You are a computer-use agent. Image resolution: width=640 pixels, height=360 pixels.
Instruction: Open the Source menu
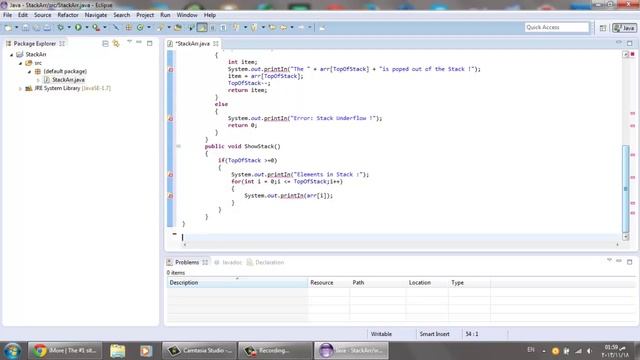[42, 15]
